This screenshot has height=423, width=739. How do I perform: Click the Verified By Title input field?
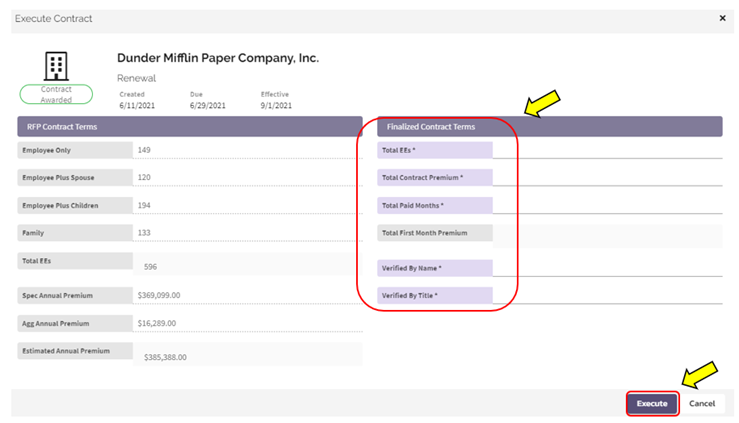(x=608, y=295)
